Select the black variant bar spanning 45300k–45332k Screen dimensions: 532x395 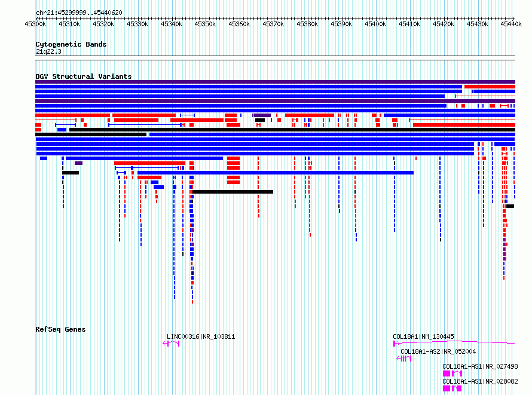pos(91,134)
